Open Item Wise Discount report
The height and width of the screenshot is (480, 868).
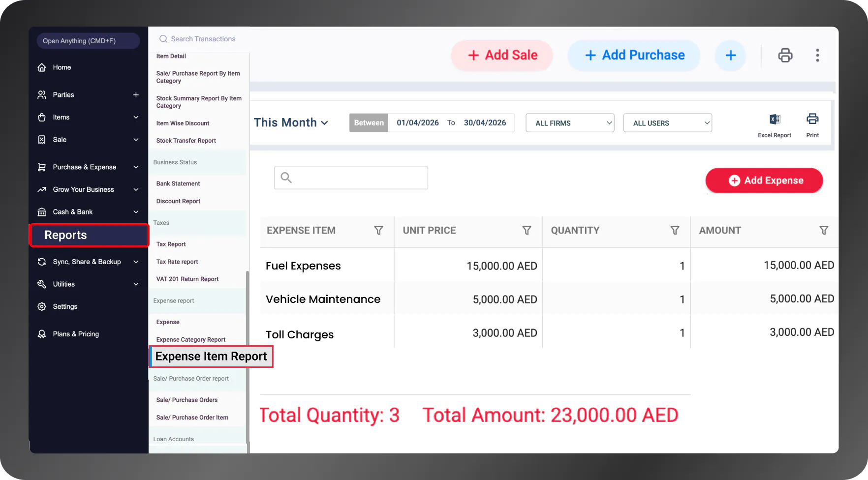coord(183,123)
